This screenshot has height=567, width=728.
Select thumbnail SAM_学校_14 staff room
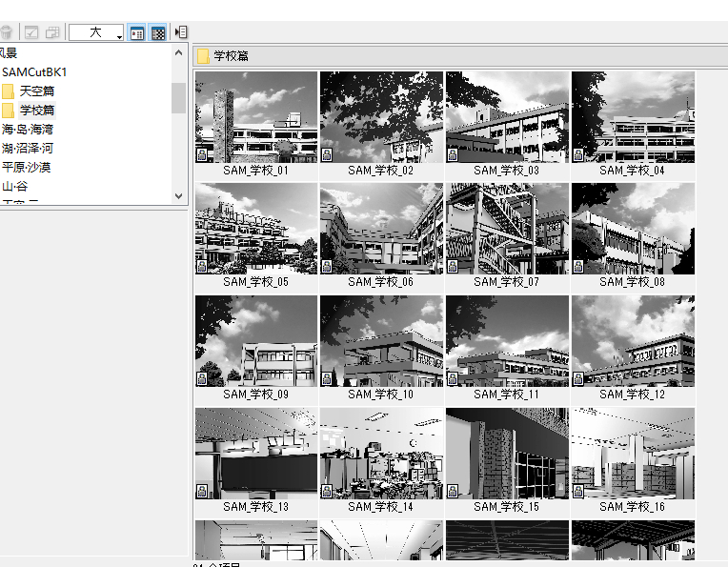(x=381, y=454)
